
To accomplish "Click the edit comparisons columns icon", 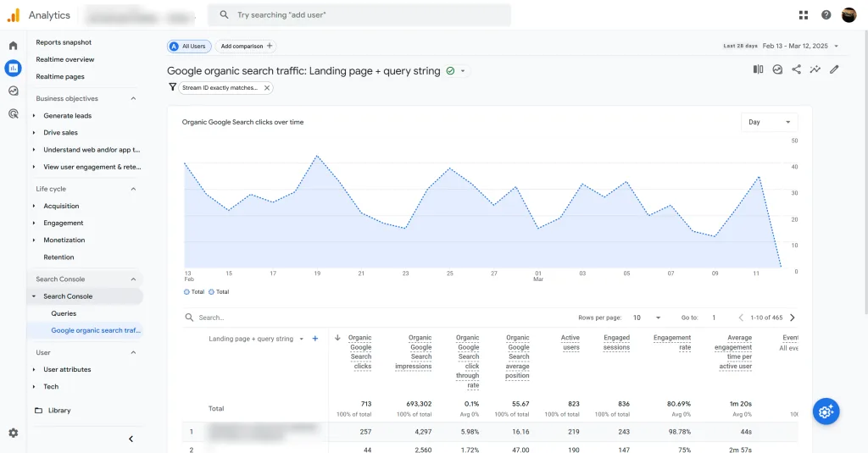I will coord(759,69).
